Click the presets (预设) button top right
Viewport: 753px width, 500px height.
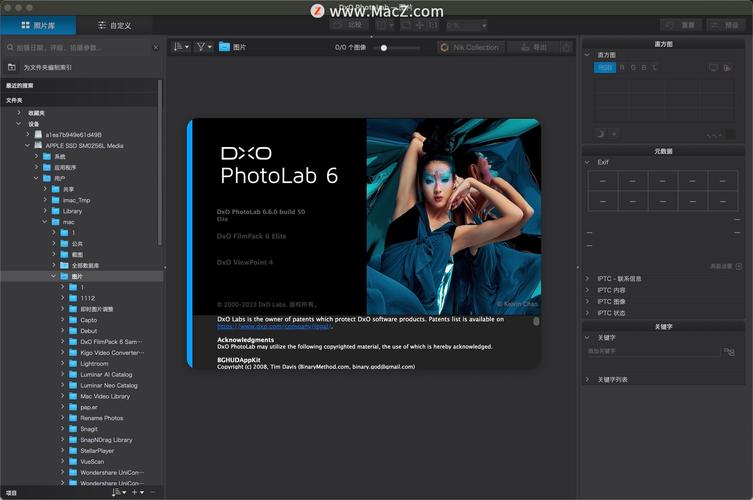click(x=724, y=25)
